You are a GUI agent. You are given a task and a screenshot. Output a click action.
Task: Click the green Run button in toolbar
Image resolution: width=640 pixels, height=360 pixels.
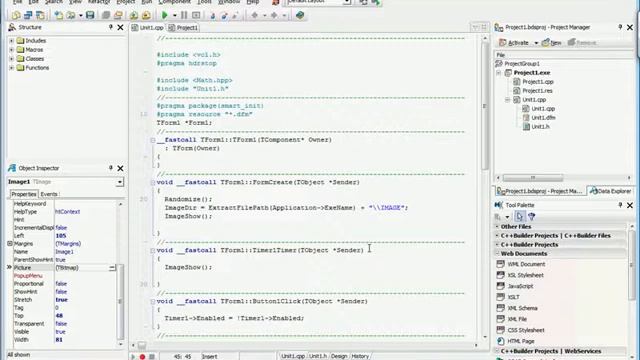click(x=165, y=16)
